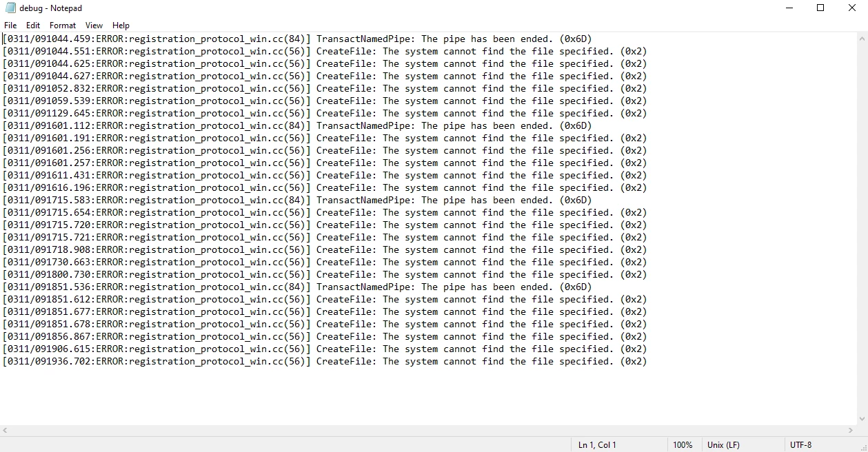Open the View menu

click(x=94, y=25)
